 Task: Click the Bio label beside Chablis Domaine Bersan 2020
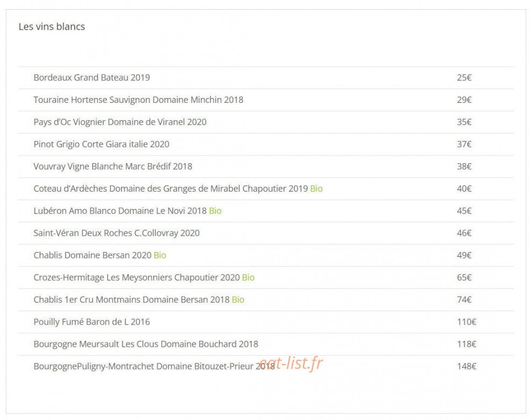coord(160,255)
